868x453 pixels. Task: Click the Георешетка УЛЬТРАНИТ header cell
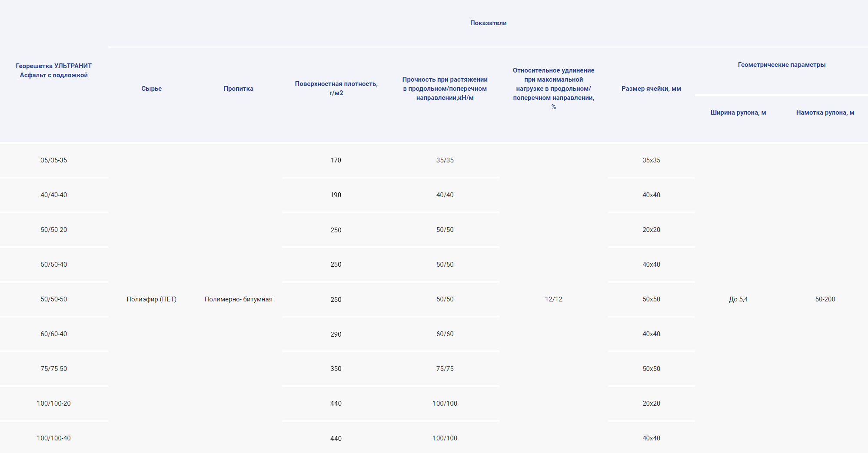tap(54, 70)
